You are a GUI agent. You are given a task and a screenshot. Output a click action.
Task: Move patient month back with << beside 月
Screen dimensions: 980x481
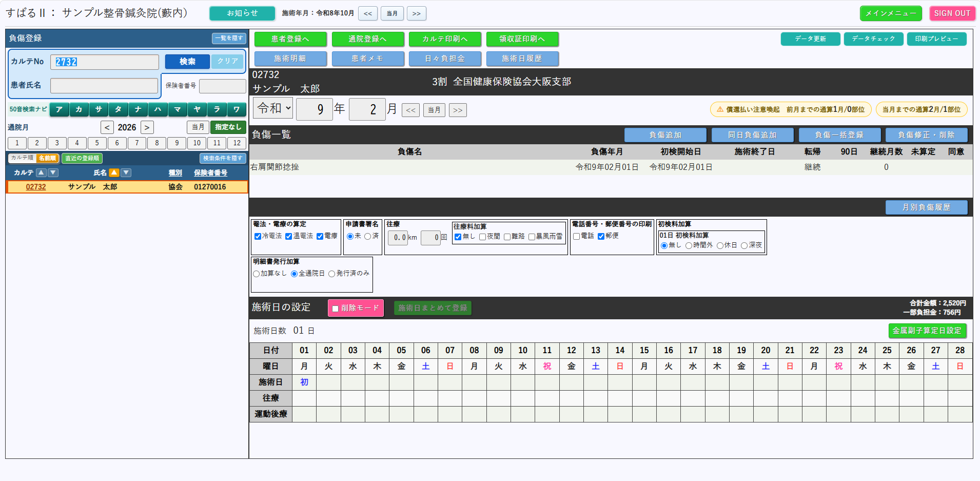(x=411, y=110)
